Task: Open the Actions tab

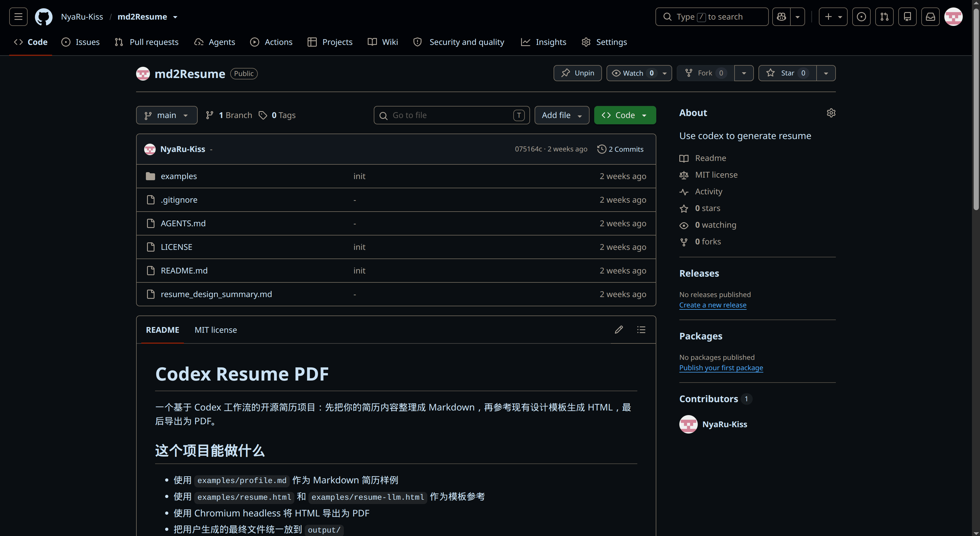Action: pyautogui.click(x=271, y=42)
